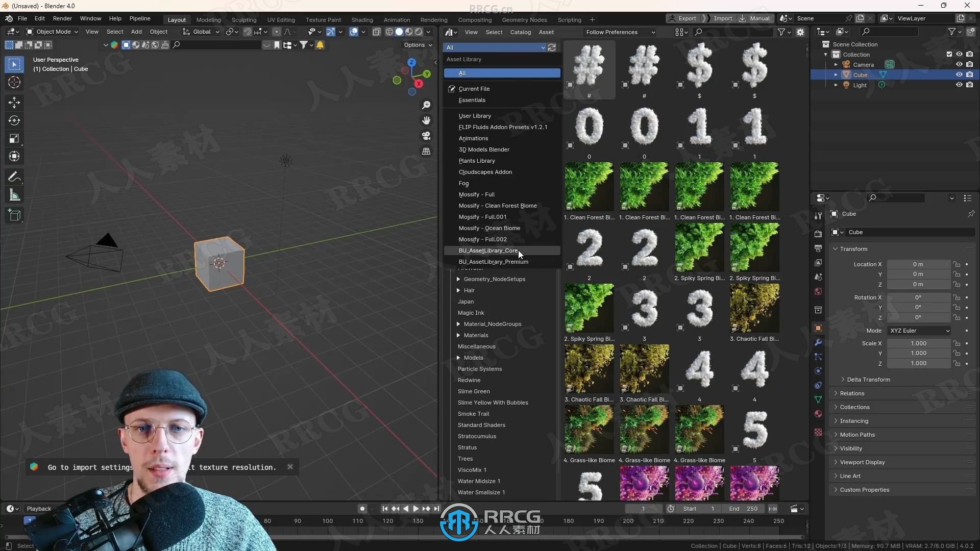Hide Camera in viewport via eye icon

(x=959, y=65)
